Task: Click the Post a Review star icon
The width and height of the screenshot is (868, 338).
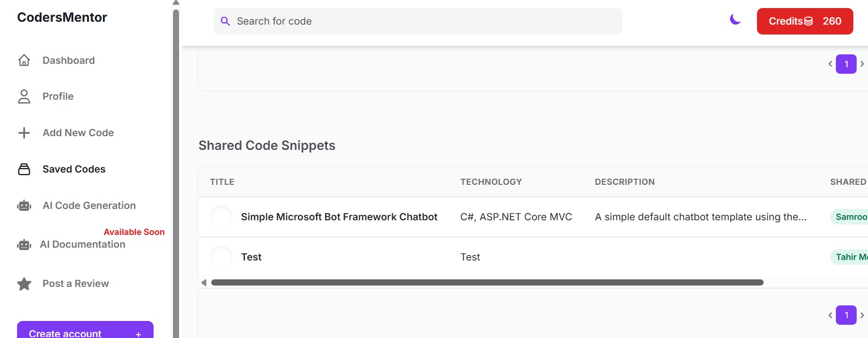Action: pyautogui.click(x=24, y=284)
